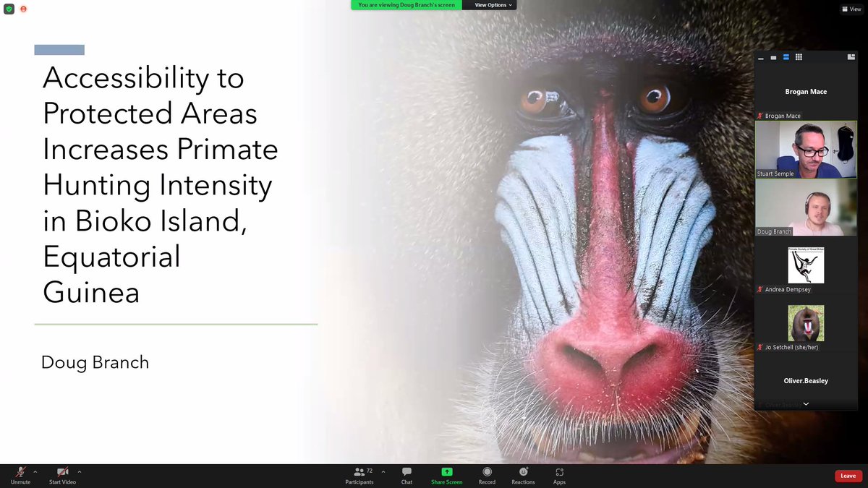Select Jo Setchell's mandrill avatar tile
This screenshot has width=868, height=488.
tap(806, 323)
